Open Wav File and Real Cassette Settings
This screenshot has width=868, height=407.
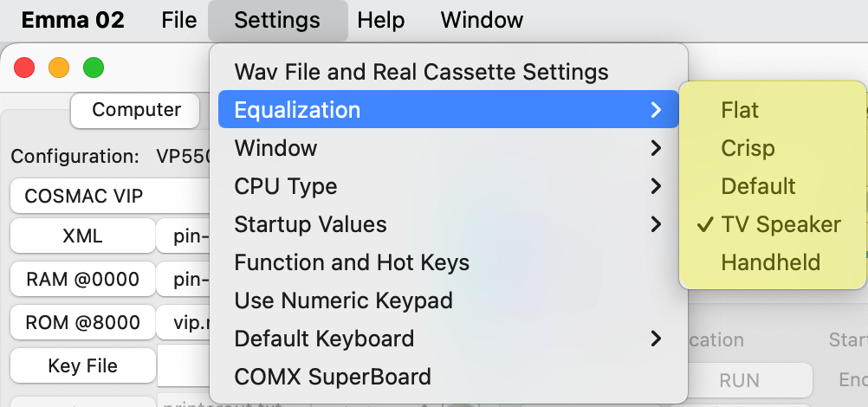point(421,72)
